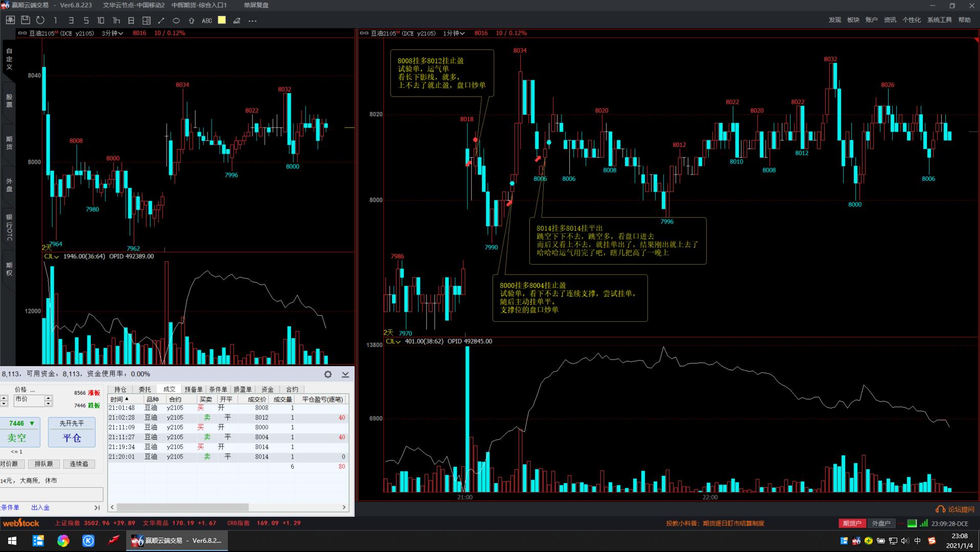The image size is (980, 552).
Task: Select the ellipse drawing tool
Action: coord(176,20)
